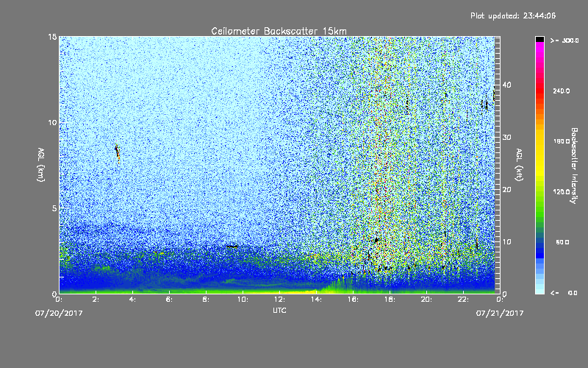Click the 20 kft tick label
Screen dimensions: 588x368
point(506,190)
